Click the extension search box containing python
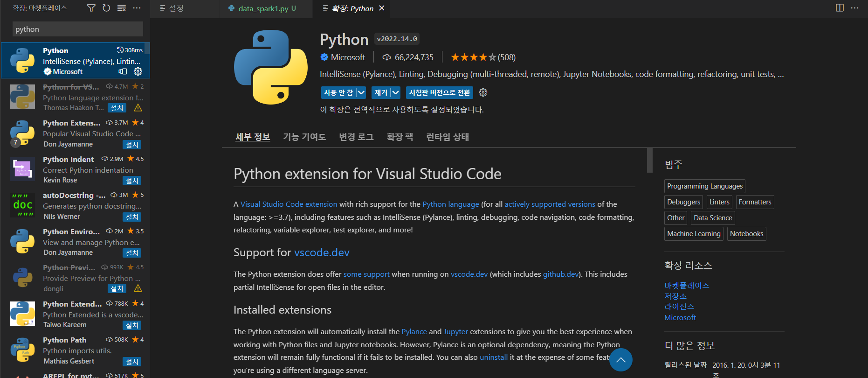Viewport: 868px width, 378px height. [77, 29]
